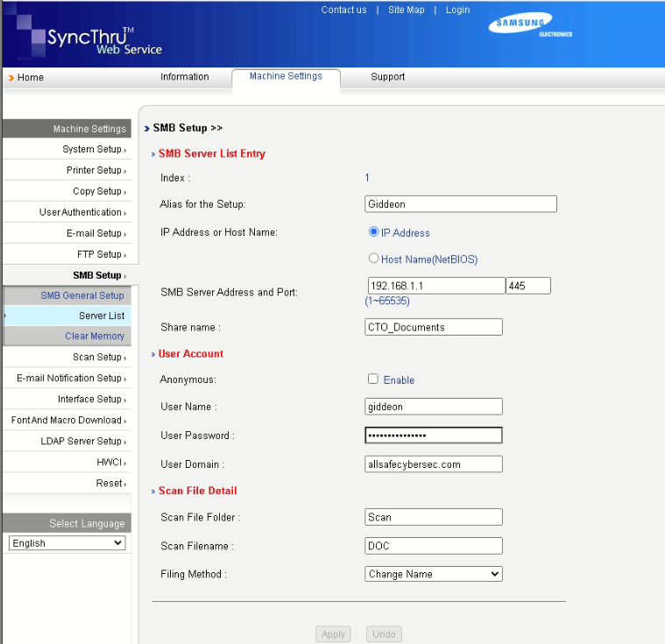Expand the System Setup menu

pos(94,149)
